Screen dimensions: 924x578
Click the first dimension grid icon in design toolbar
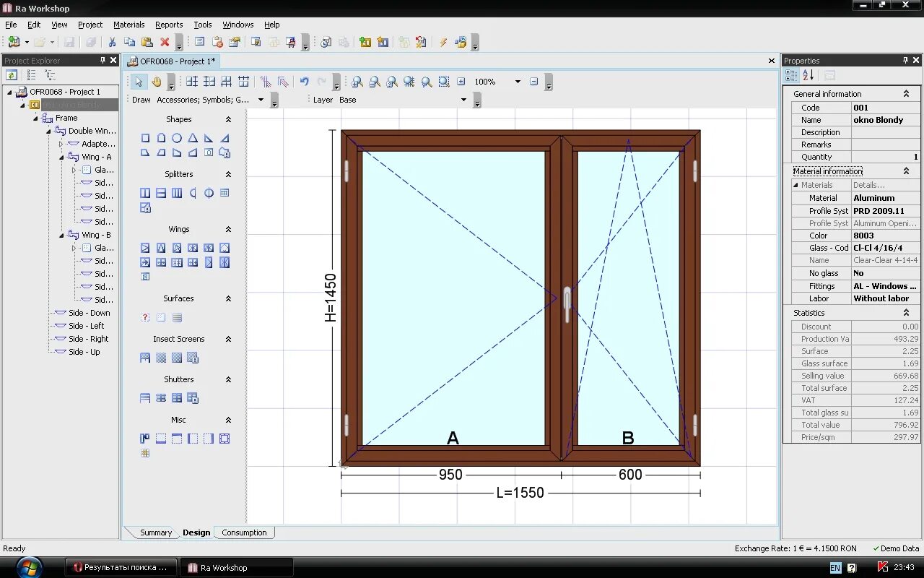coord(192,82)
